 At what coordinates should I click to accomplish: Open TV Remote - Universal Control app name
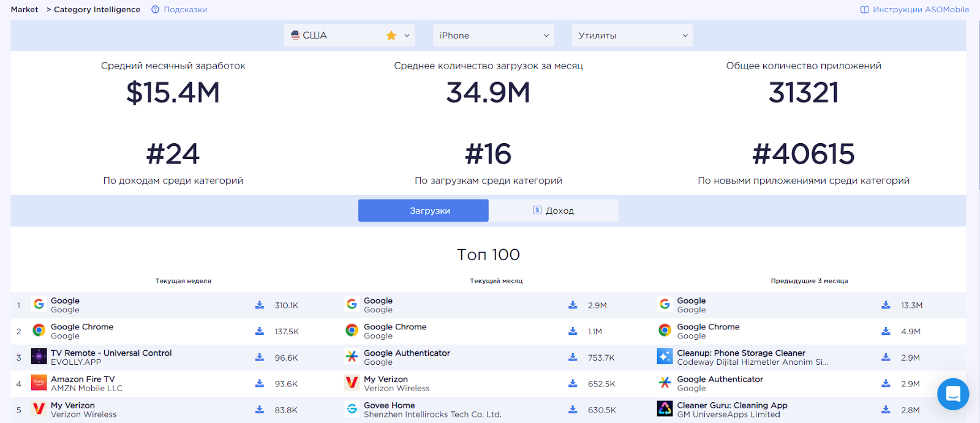point(111,353)
